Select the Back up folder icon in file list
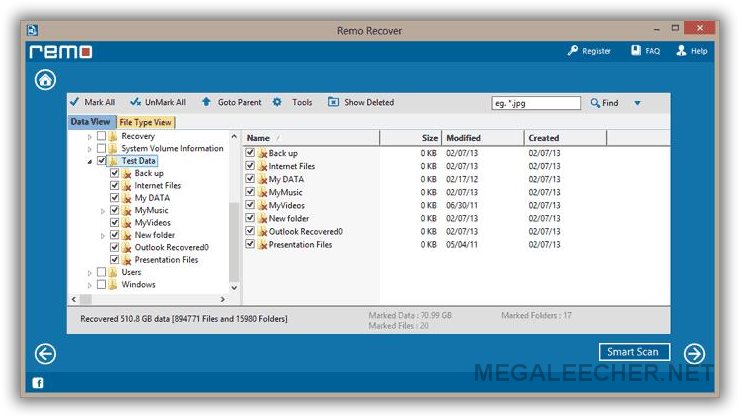 pyautogui.click(x=263, y=153)
